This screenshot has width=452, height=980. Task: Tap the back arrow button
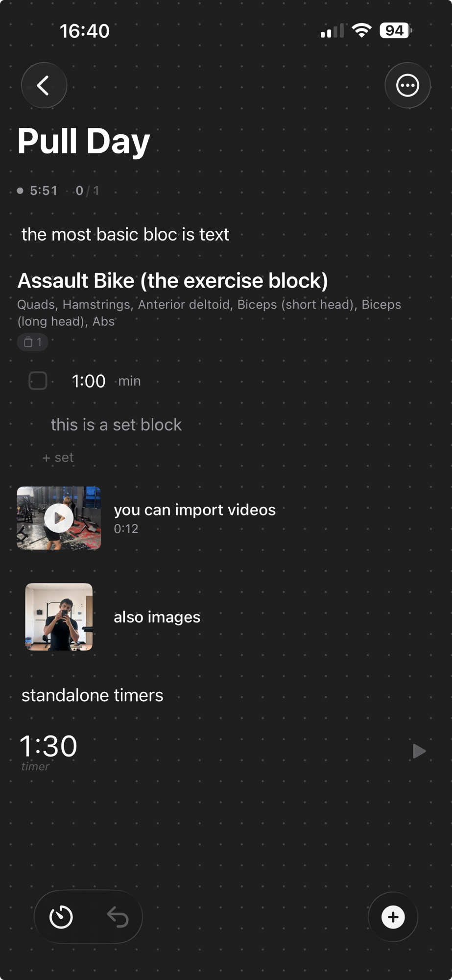(44, 85)
